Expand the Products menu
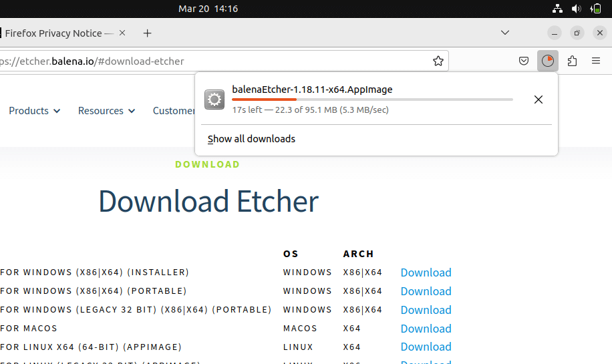Image resolution: width=612 pixels, height=364 pixels. (x=34, y=111)
